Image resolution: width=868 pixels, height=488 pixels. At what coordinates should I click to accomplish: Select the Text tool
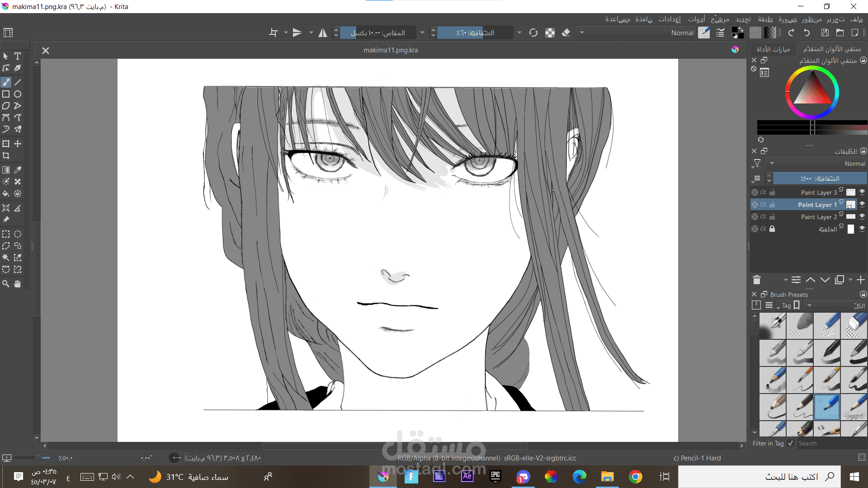(x=18, y=56)
